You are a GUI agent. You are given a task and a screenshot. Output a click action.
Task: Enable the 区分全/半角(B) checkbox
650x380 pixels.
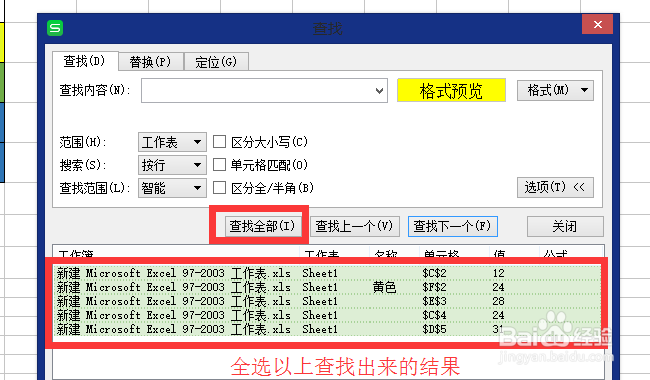(x=219, y=188)
